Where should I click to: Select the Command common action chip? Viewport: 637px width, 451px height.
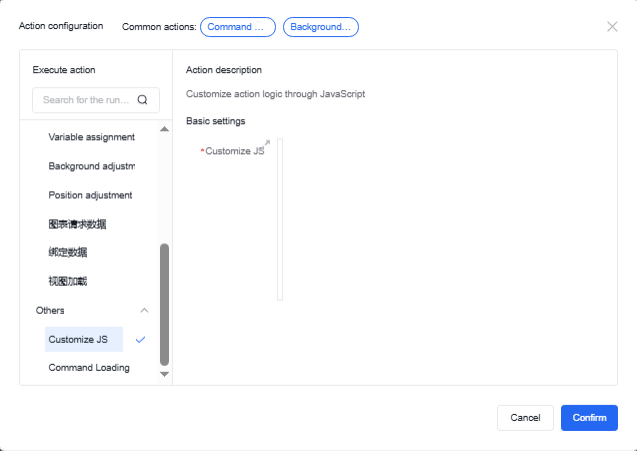(x=237, y=27)
